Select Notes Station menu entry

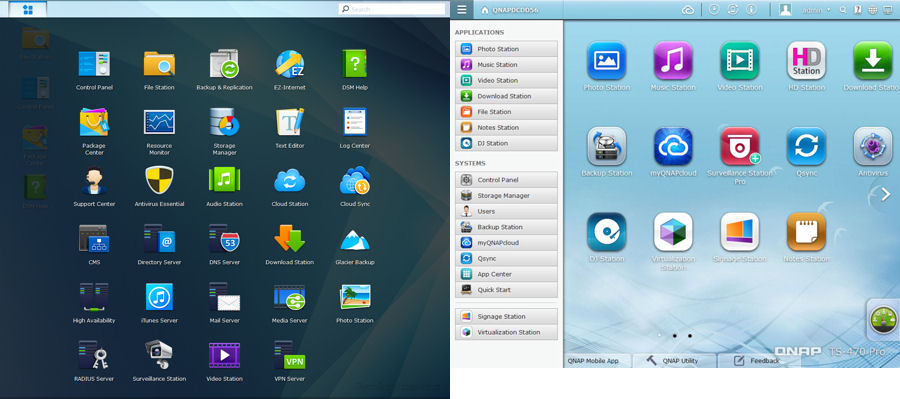coord(506,127)
